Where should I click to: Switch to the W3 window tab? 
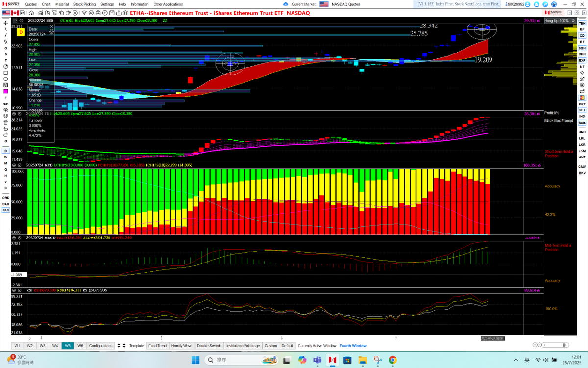43,346
